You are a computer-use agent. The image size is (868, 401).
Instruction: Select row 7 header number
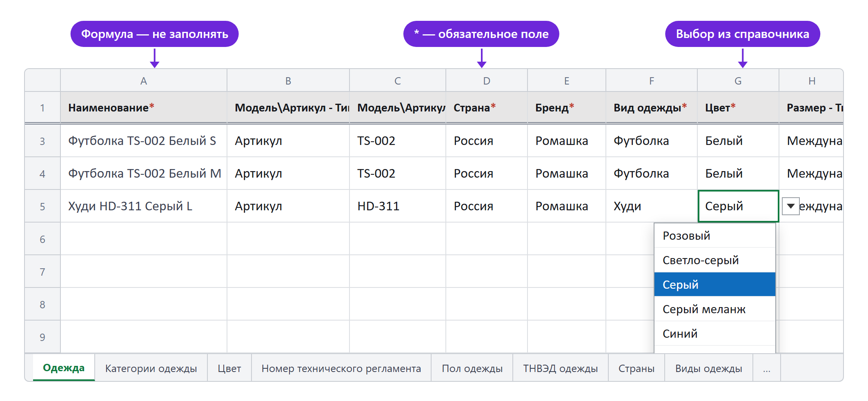(42, 272)
